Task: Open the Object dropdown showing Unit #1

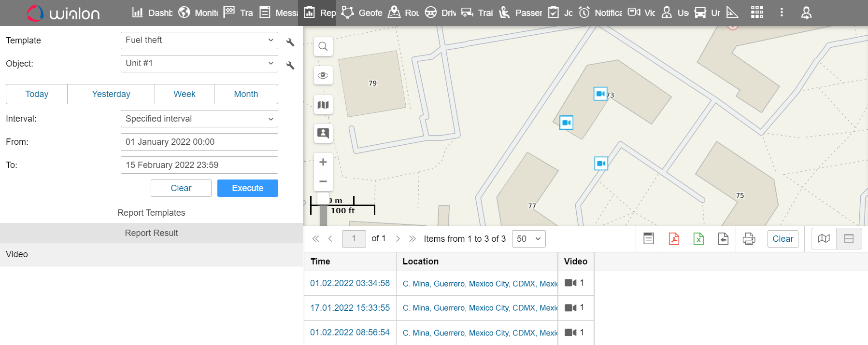Action: pos(199,64)
